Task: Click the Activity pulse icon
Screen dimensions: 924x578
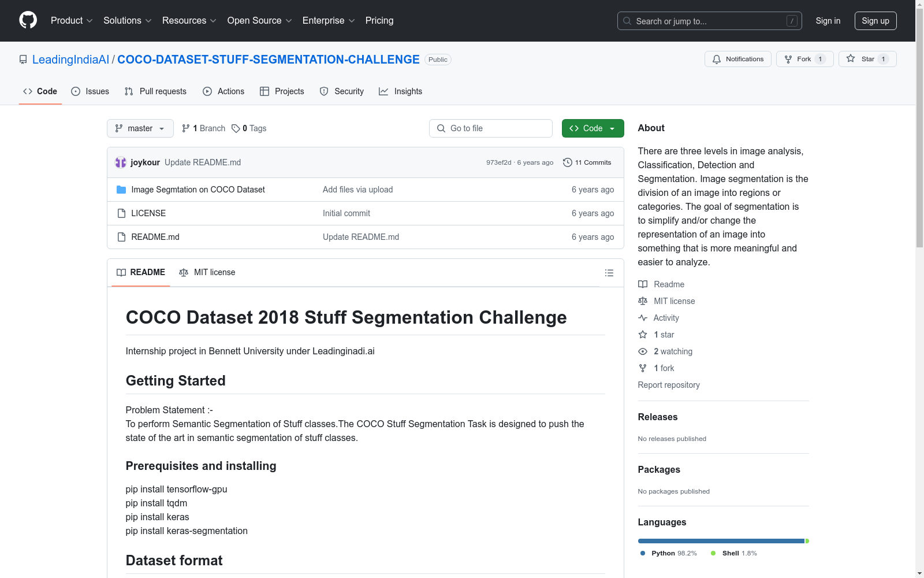Action: pos(643,318)
